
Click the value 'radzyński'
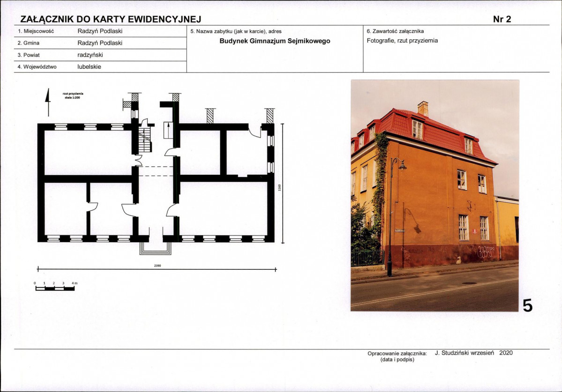point(90,55)
